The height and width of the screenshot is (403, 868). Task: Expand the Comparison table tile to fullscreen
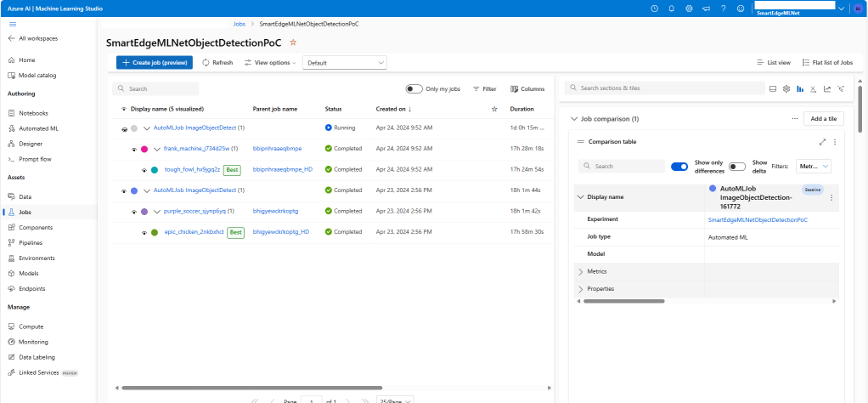822,142
